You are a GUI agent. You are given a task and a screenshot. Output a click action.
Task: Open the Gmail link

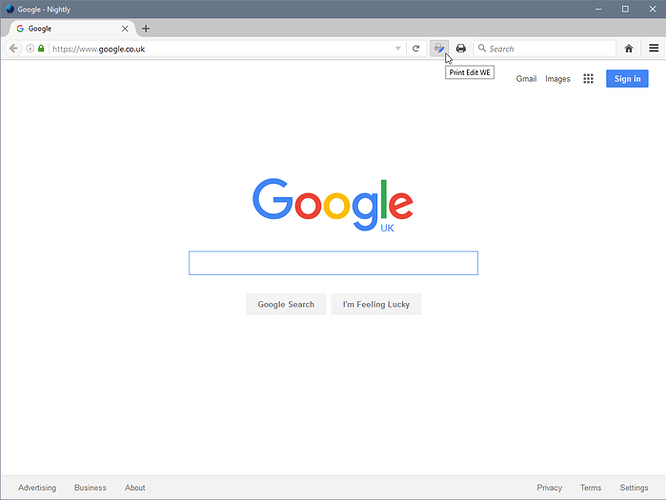526,79
